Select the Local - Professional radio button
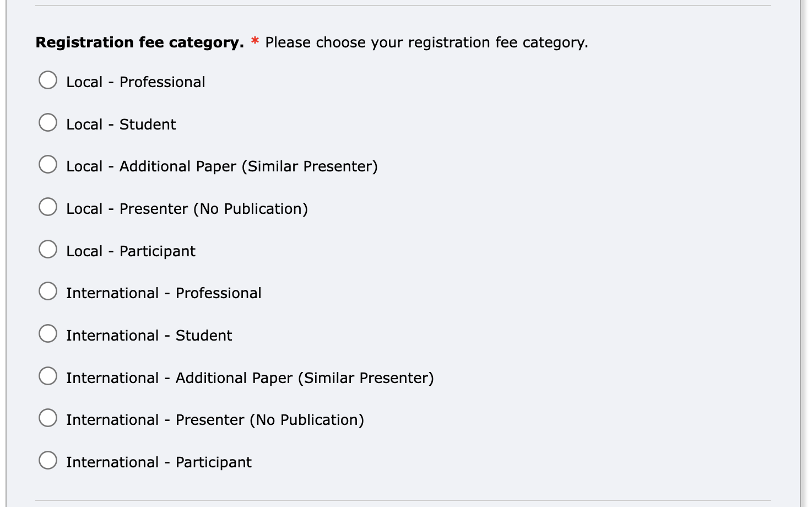The width and height of the screenshot is (812, 507). (48, 80)
